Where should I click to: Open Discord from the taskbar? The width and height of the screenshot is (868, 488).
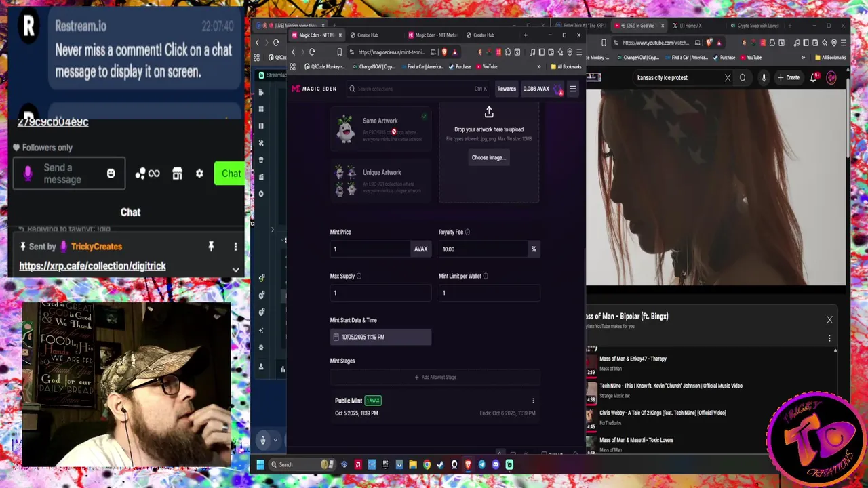click(496, 464)
